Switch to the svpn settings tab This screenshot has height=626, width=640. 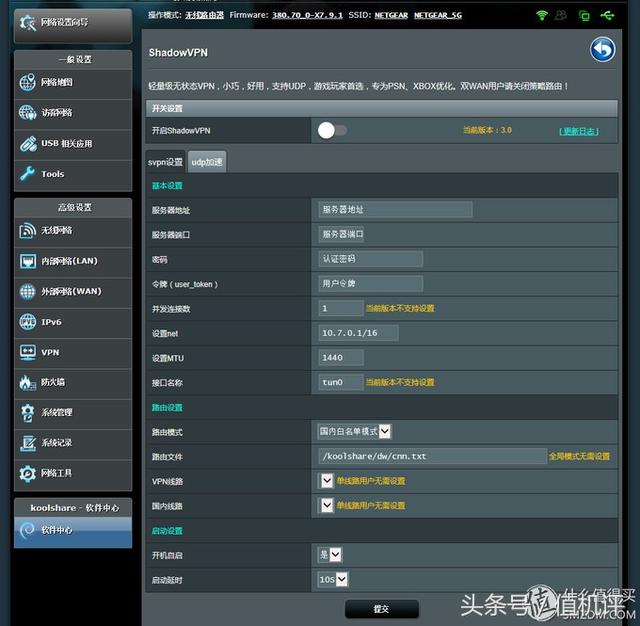click(165, 162)
